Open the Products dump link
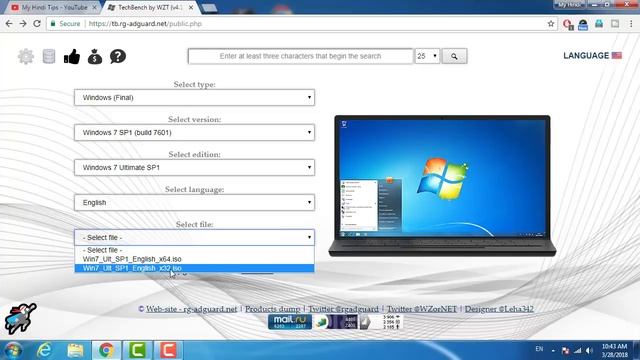 click(272, 309)
